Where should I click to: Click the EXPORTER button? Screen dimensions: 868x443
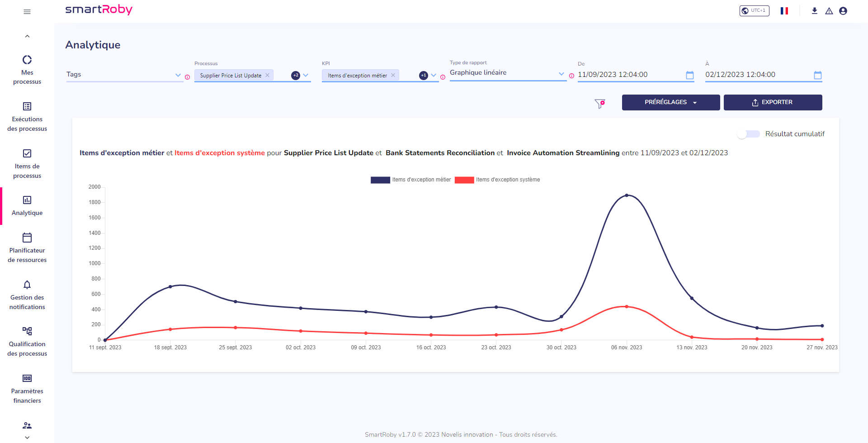pyautogui.click(x=773, y=102)
